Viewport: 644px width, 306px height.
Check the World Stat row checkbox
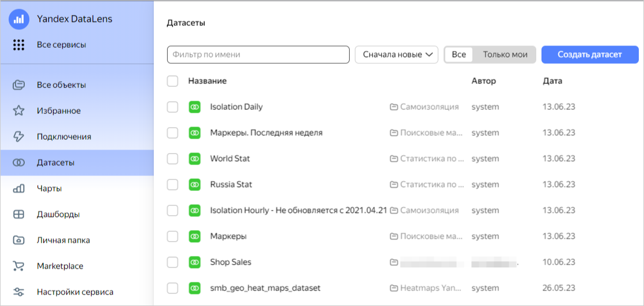172,159
